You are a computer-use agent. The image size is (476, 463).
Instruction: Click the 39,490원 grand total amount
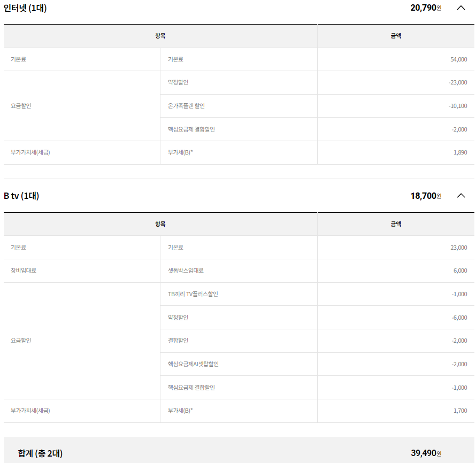click(426, 453)
